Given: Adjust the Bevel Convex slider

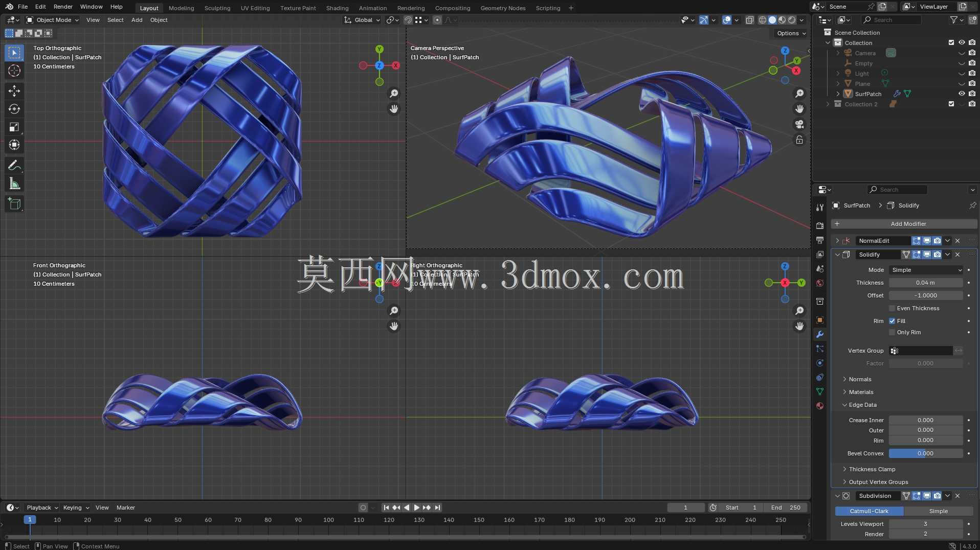Looking at the screenshot, I should (926, 453).
